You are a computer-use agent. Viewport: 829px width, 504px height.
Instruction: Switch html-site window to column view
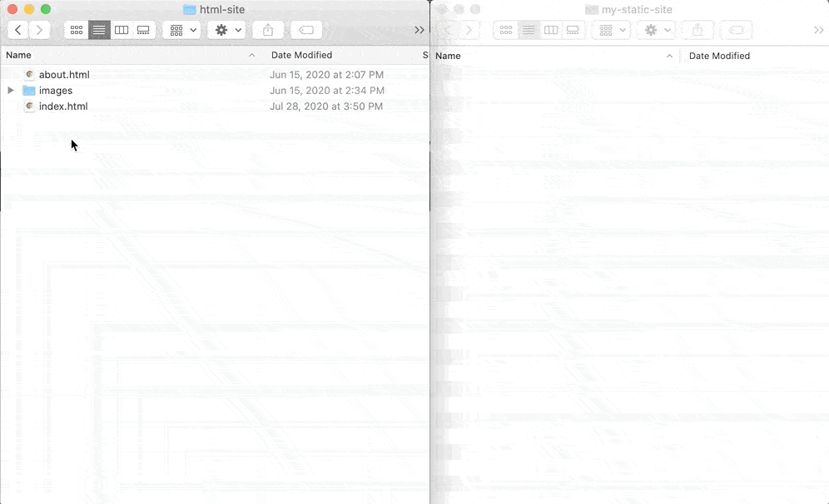point(122,30)
